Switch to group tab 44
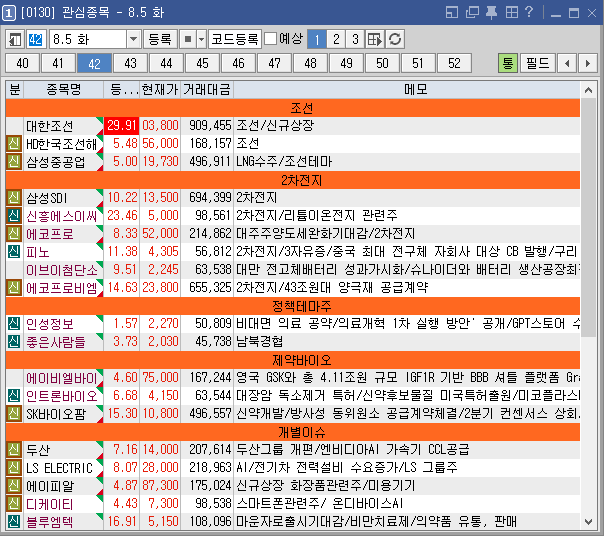 coord(166,63)
